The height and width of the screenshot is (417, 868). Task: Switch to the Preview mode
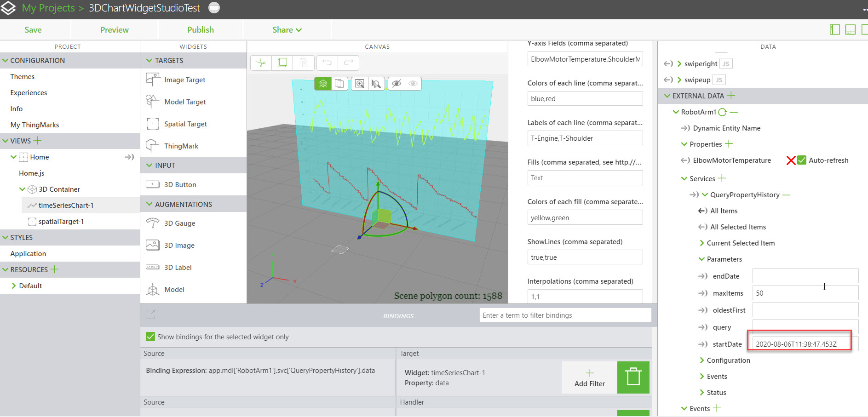click(114, 29)
